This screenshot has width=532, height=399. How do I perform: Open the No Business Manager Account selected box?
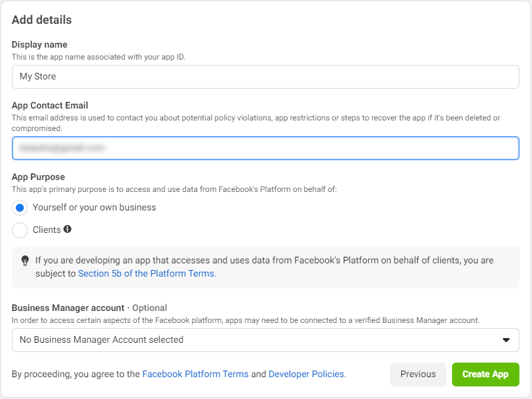click(265, 340)
